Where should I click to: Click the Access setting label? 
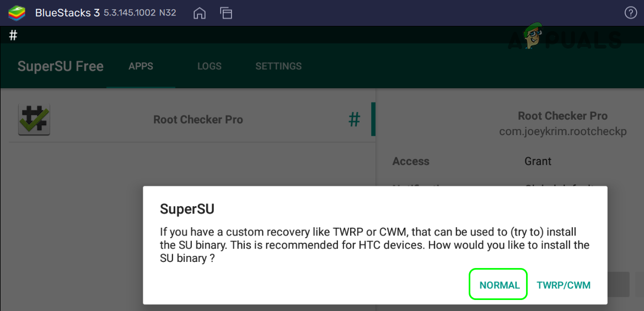pos(411,161)
